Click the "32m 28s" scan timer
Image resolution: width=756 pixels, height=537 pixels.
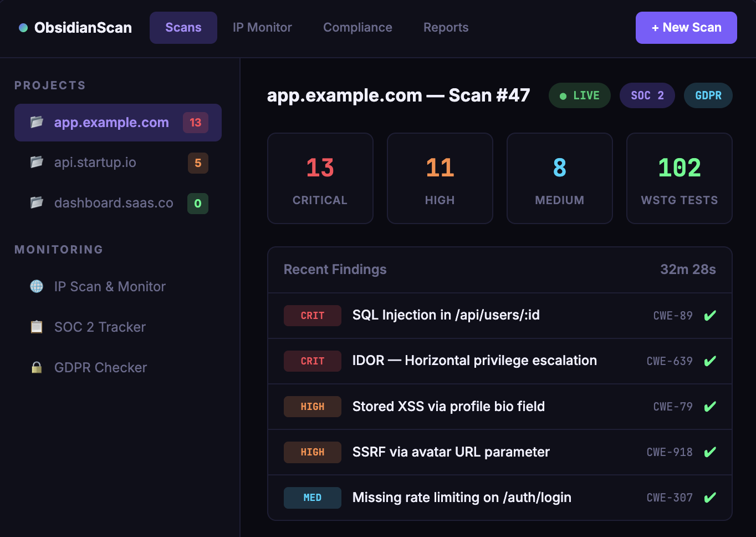(x=688, y=270)
